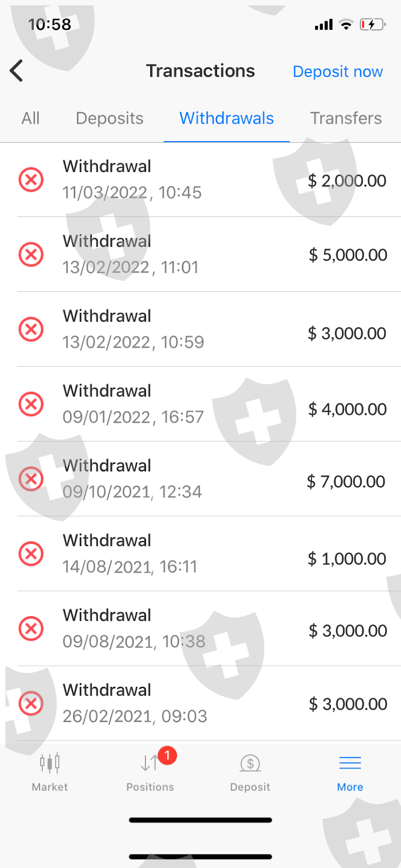Image resolution: width=401 pixels, height=868 pixels.
Task: Open the Market candlestick icon
Action: pyautogui.click(x=50, y=763)
